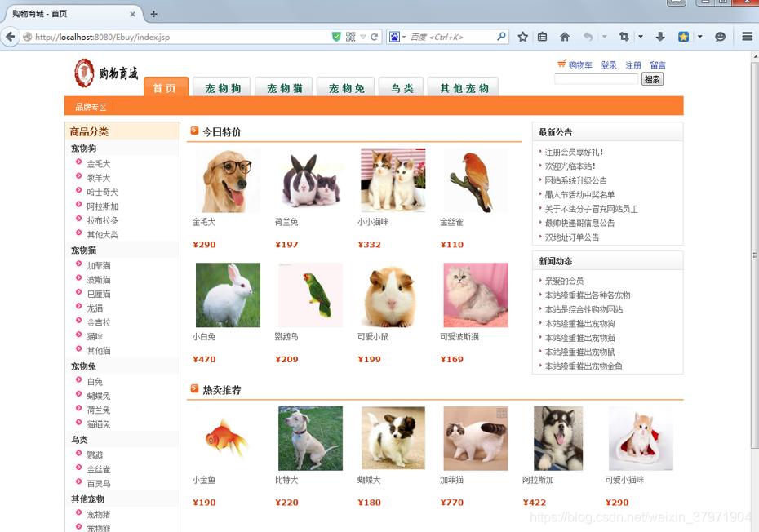759x532 pixels.
Task: Open the 留言 message link
Action: click(657, 64)
